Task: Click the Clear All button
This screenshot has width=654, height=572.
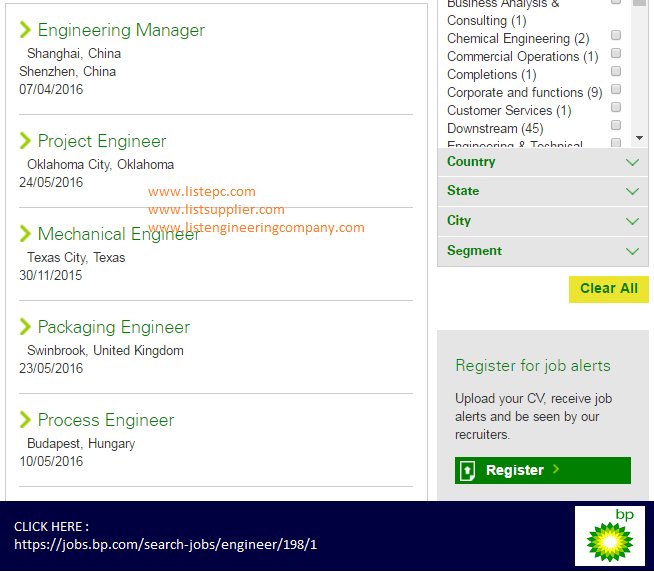Action: (609, 289)
